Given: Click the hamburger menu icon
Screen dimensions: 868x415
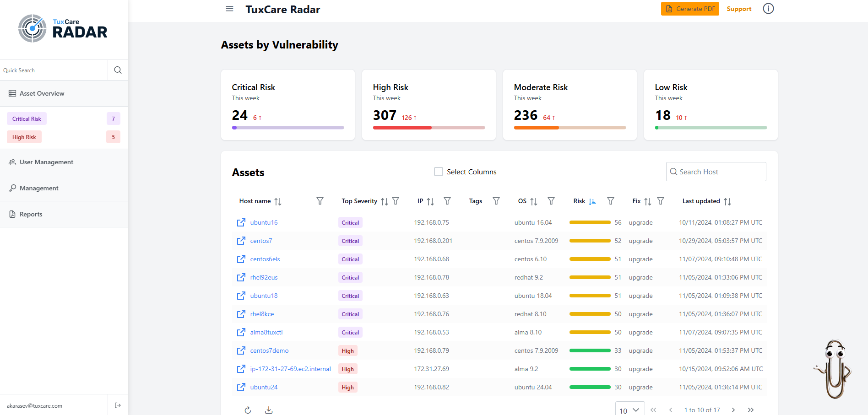Looking at the screenshot, I should tap(229, 9).
